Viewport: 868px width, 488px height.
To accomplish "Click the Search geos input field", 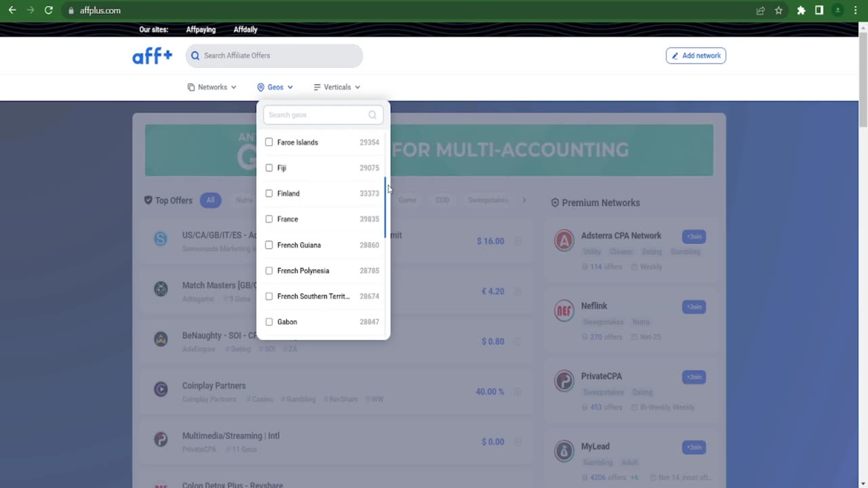I will tap(323, 115).
